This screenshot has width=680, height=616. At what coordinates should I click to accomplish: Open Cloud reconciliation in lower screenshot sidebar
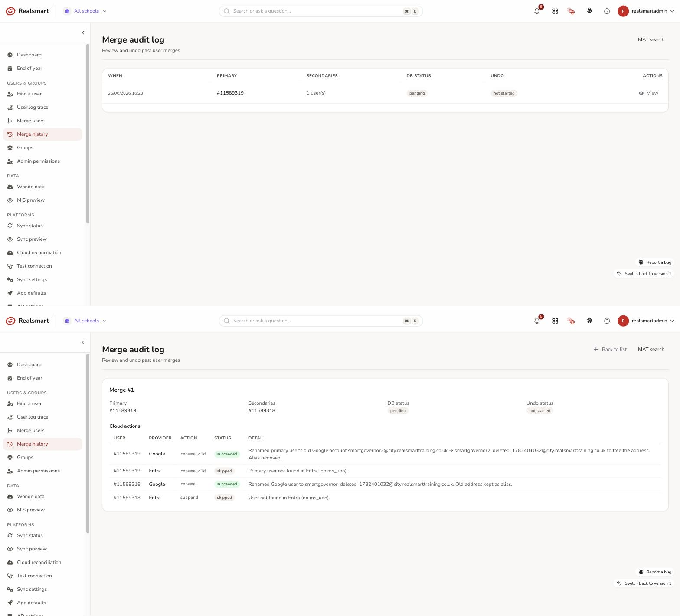click(x=42, y=563)
